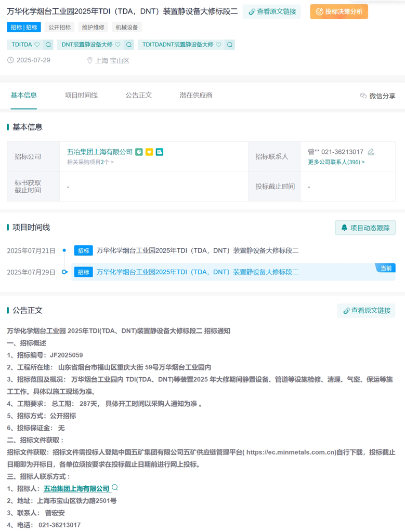Click timeline marker for 2025年07月29日
Viewport: 405px width, 532px height.
pos(64,272)
